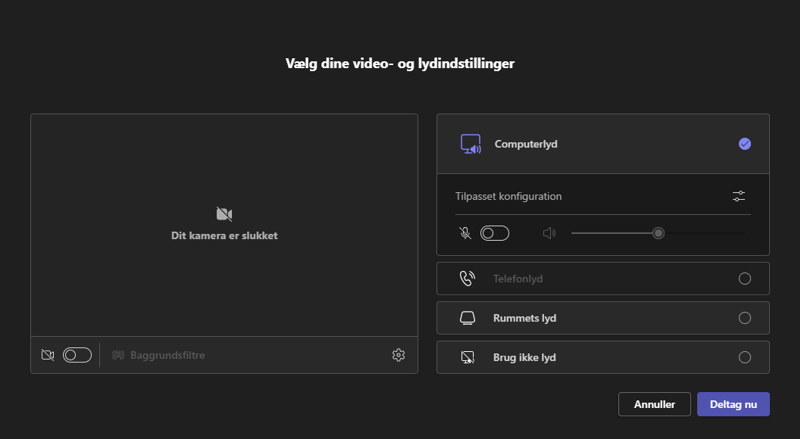Click the speaker volume slider handle
800x439 pixels.
pos(658,233)
